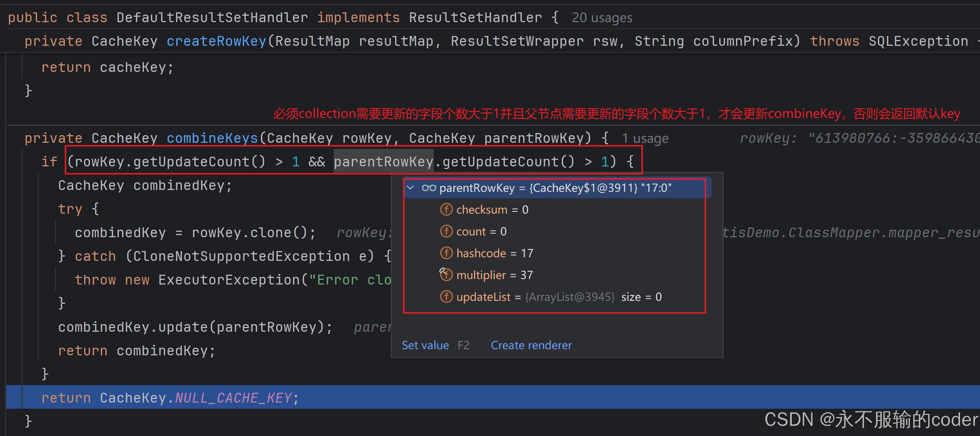Open the 1 usage hint on combineKeys
The width and height of the screenshot is (980, 436).
(645, 138)
